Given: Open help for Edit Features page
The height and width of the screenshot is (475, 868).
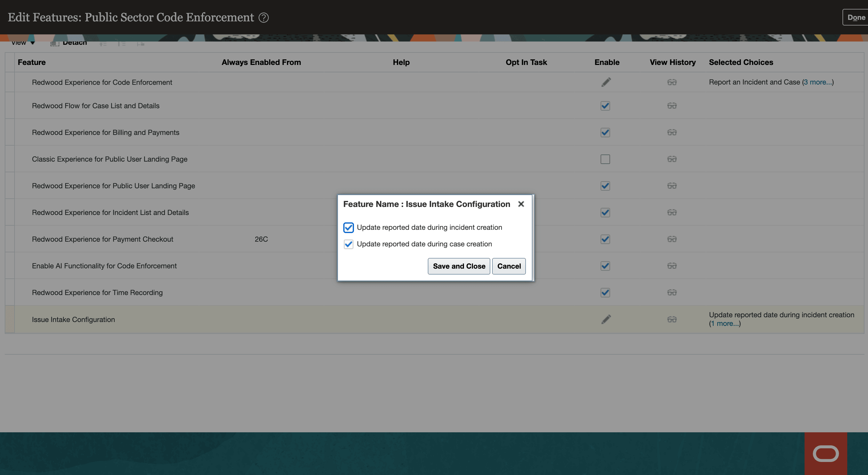Looking at the screenshot, I should (264, 17).
